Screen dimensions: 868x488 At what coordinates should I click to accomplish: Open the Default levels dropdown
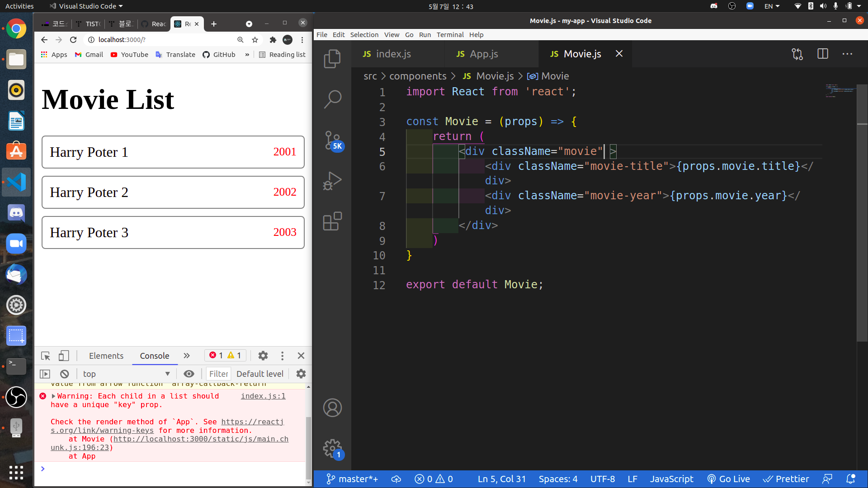click(x=259, y=374)
